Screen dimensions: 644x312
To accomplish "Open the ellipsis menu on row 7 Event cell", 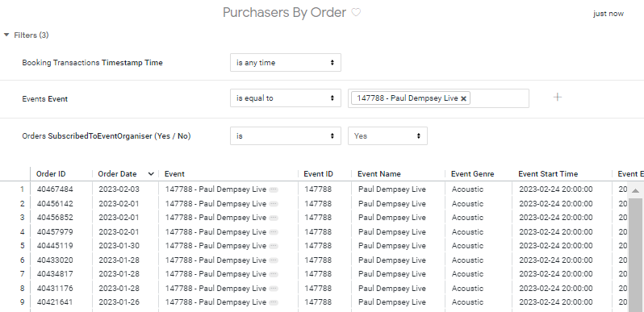I will click(274, 274).
